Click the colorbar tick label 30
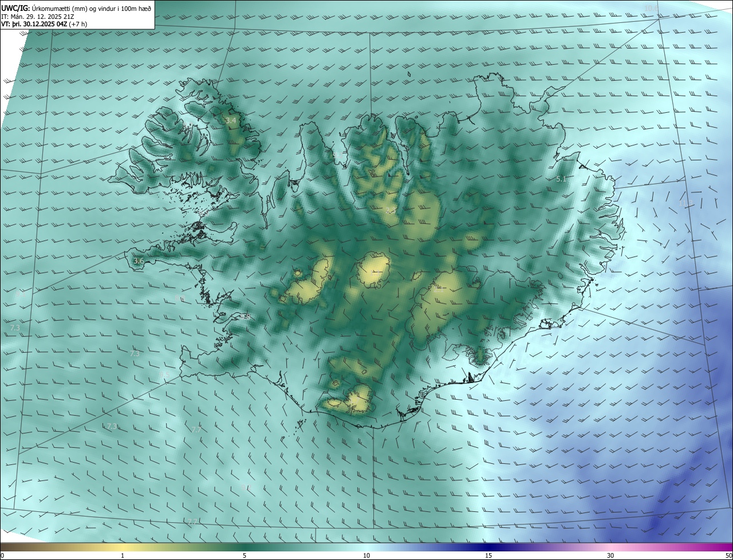Viewport: 733px width, 560px height. click(610, 555)
